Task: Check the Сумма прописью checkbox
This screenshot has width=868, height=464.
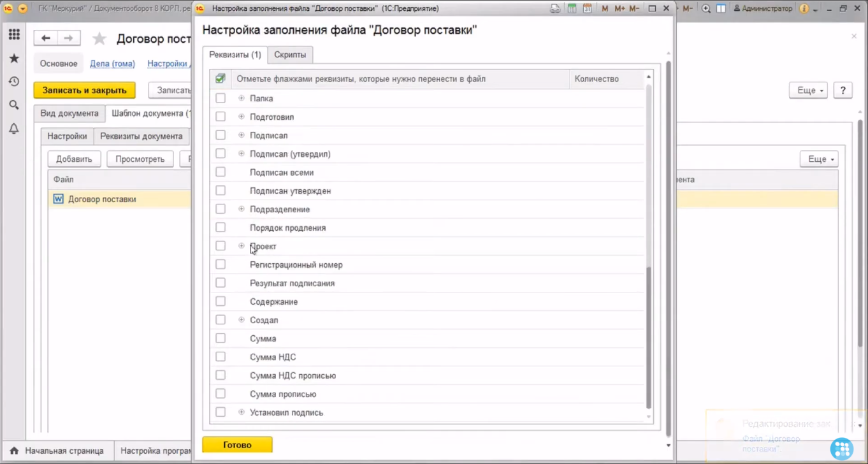Action: tap(221, 394)
